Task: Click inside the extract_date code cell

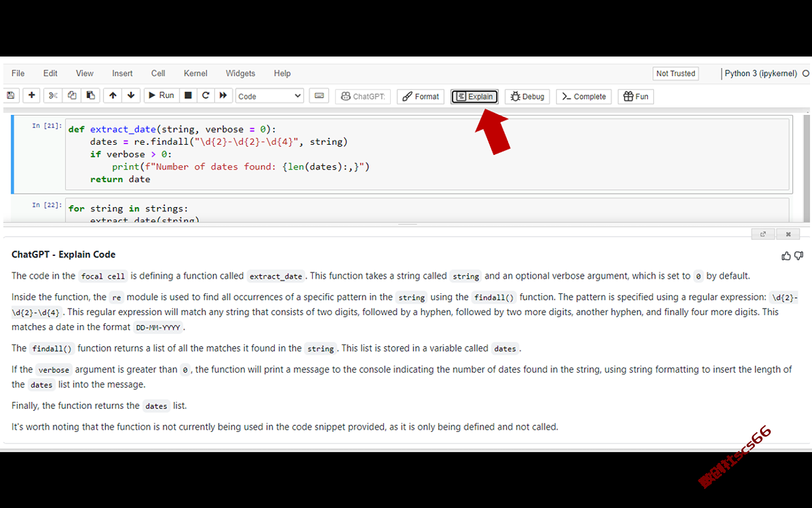Action: point(428,154)
